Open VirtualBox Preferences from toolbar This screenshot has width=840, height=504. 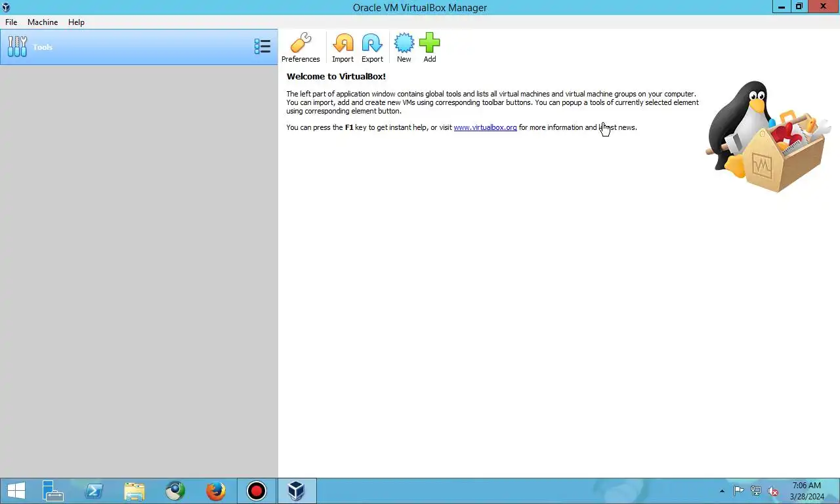(x=301, y=48)
